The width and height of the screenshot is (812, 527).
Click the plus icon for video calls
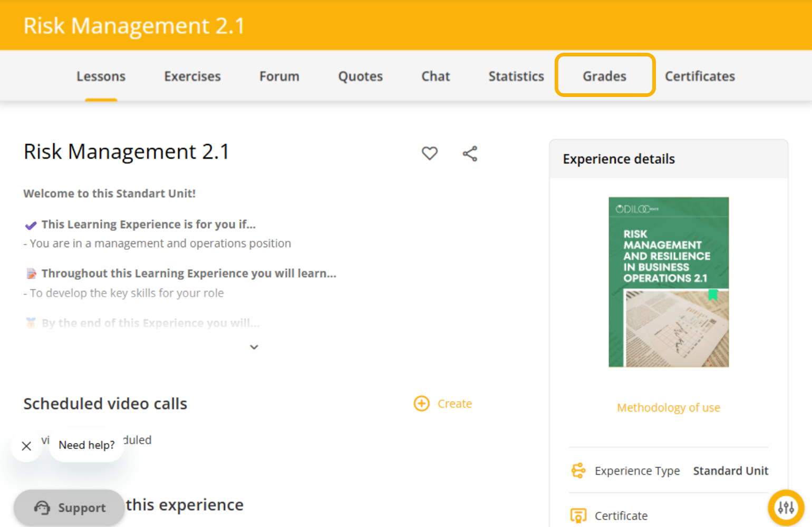[421, 404]
